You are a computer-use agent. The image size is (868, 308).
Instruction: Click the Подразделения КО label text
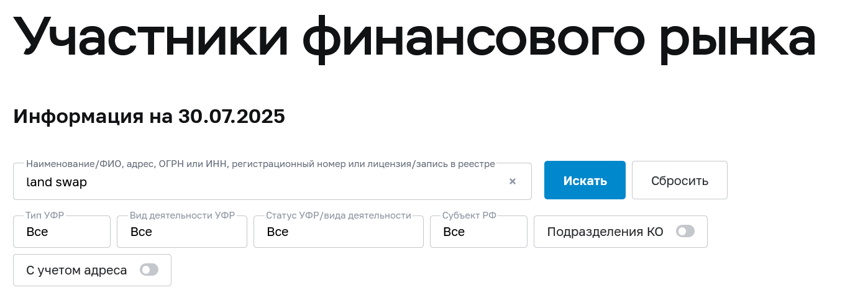pos(605,232)
